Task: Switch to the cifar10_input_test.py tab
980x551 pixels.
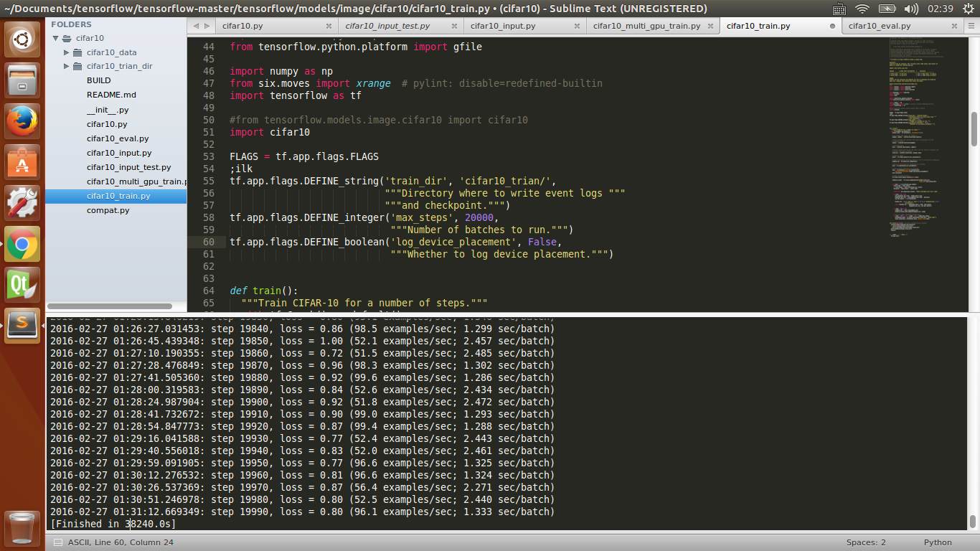Action: (387, 26)
